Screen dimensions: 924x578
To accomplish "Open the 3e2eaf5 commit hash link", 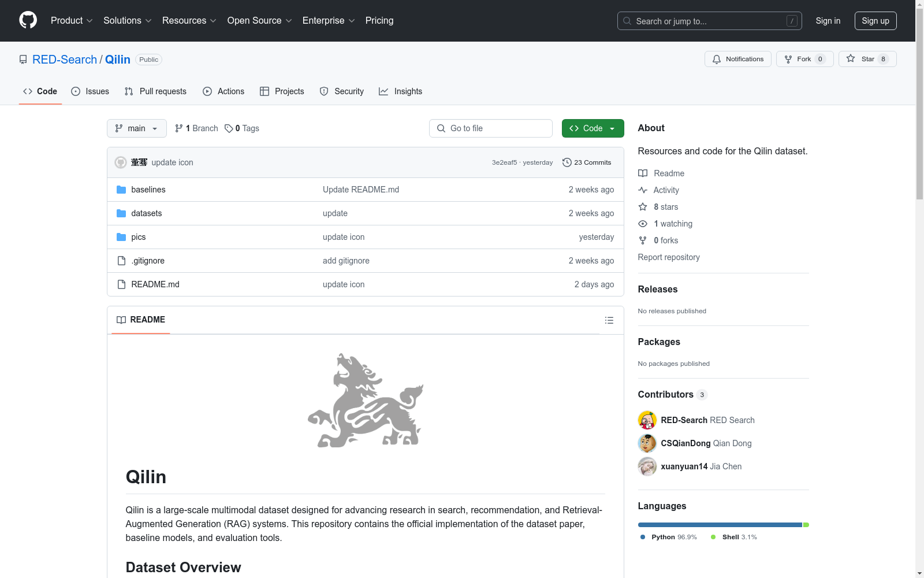I will [x=504, y=162].
